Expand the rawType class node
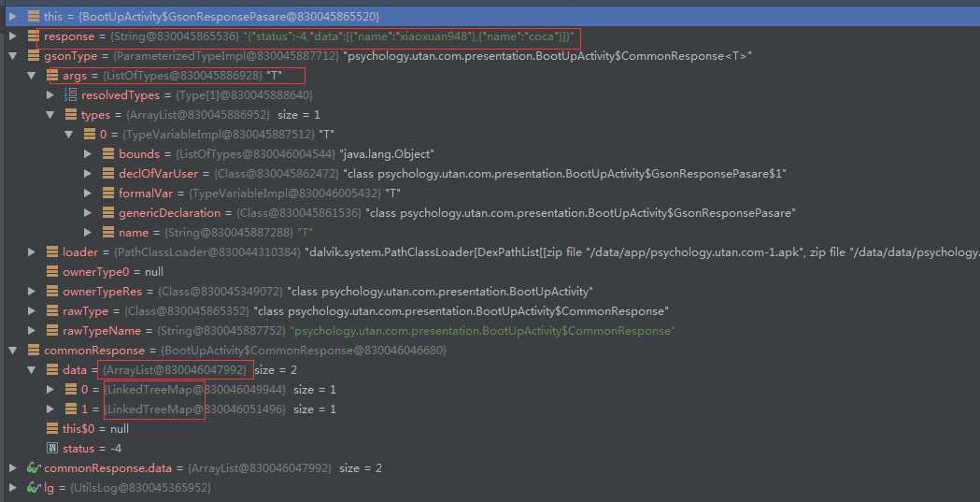This screenshot has width=980, height=502. 32,311
